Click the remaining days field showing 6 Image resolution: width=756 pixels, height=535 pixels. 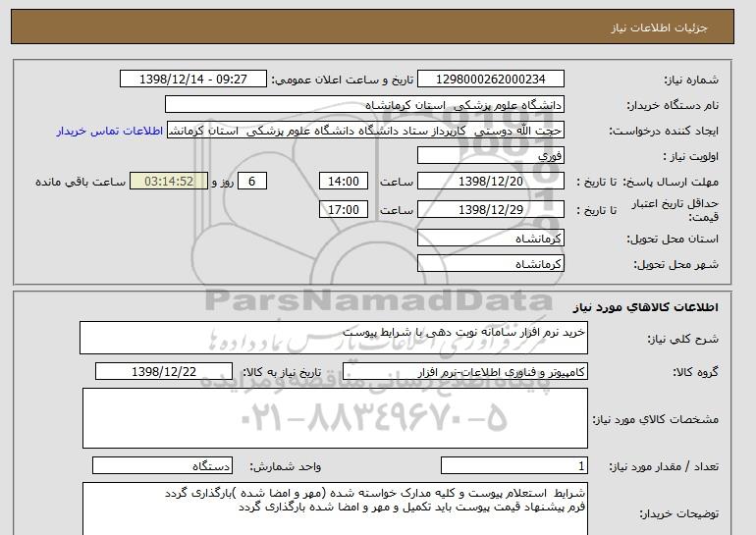click(251, 182)
